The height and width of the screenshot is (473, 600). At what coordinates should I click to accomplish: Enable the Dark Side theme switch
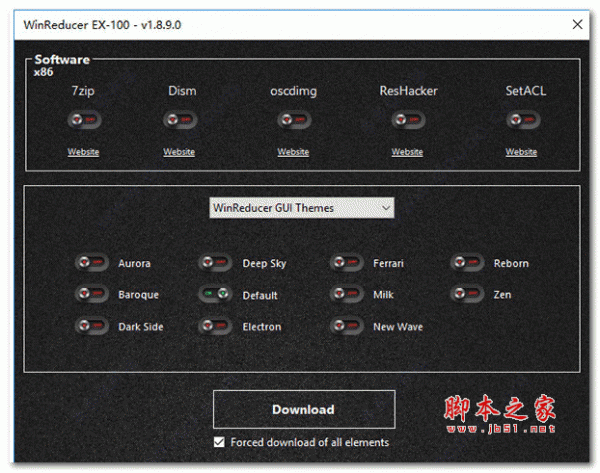pyautogui.click(x=92, y=326)
